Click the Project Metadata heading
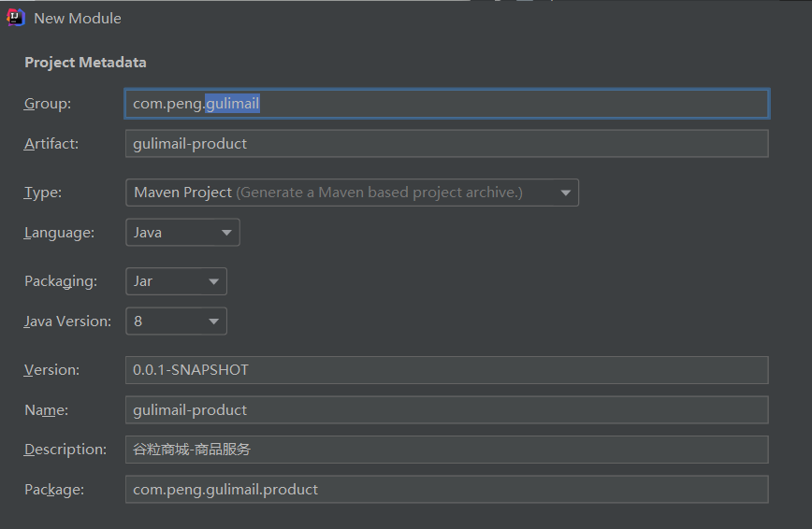 (x=85, y=63)
